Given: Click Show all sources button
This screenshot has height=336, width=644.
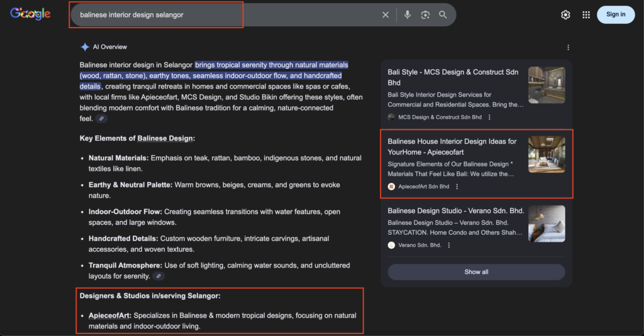Looking at the screenshot, I should (476, 272).
